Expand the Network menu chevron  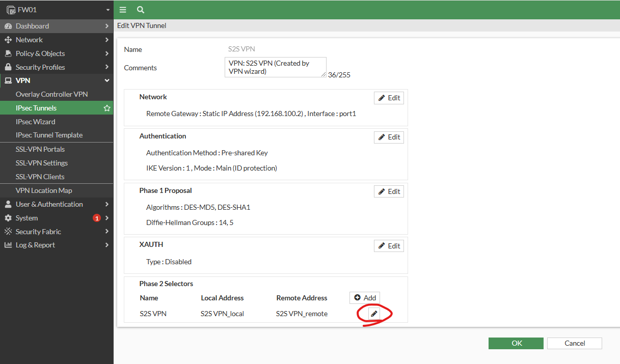pos(107,40)
